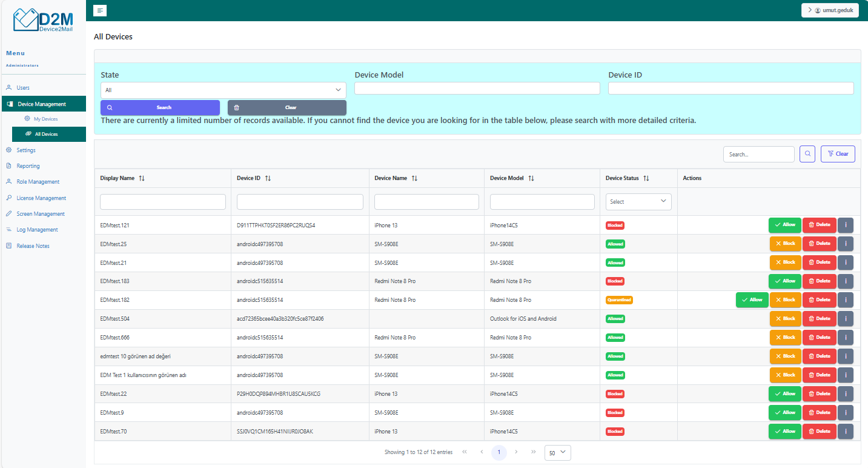Open the umut.geduk user menu
The height and width of the screenshot is (468, 868).
point(829,10)
